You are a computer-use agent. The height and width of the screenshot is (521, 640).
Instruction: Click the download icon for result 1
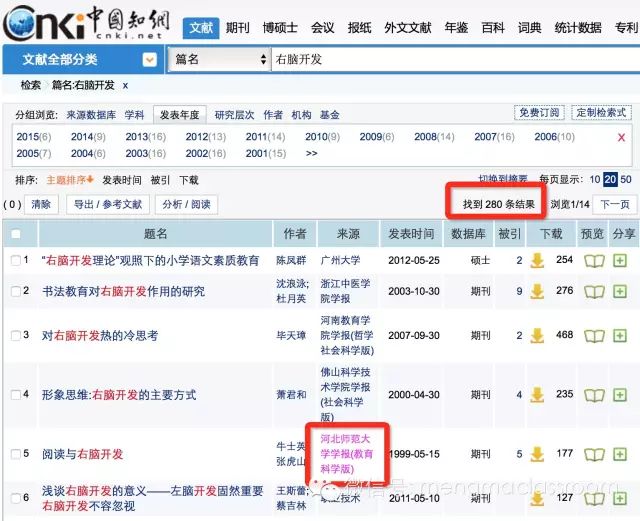point(537,260)
